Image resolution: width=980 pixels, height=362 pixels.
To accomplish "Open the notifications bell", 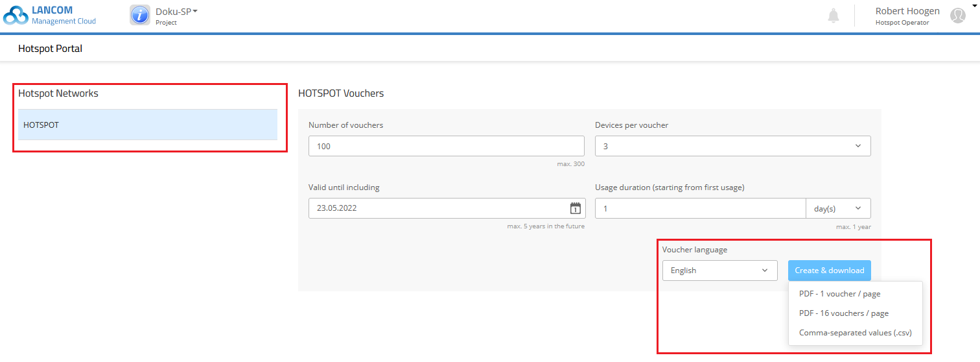I will click(x=834, y=16).
